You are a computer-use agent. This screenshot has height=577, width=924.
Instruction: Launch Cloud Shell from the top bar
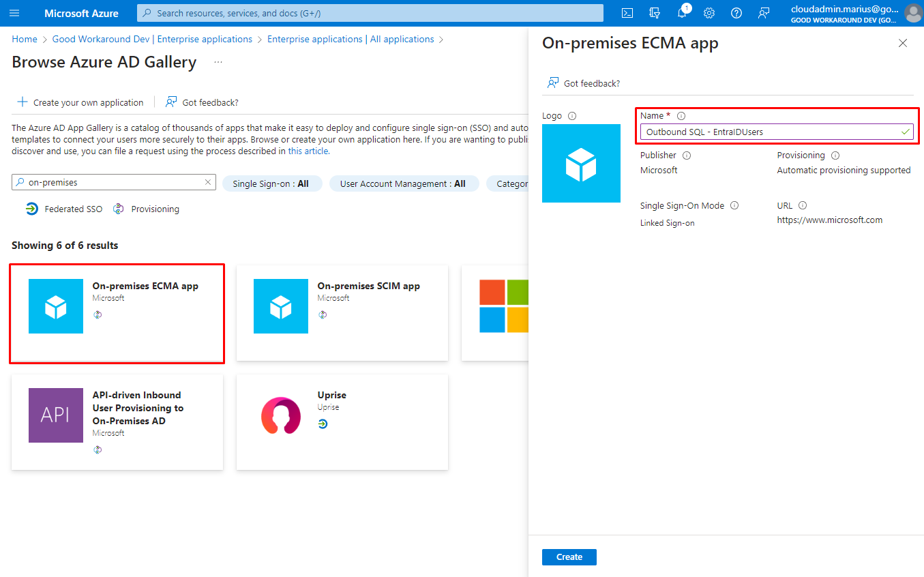click(627, 13)
